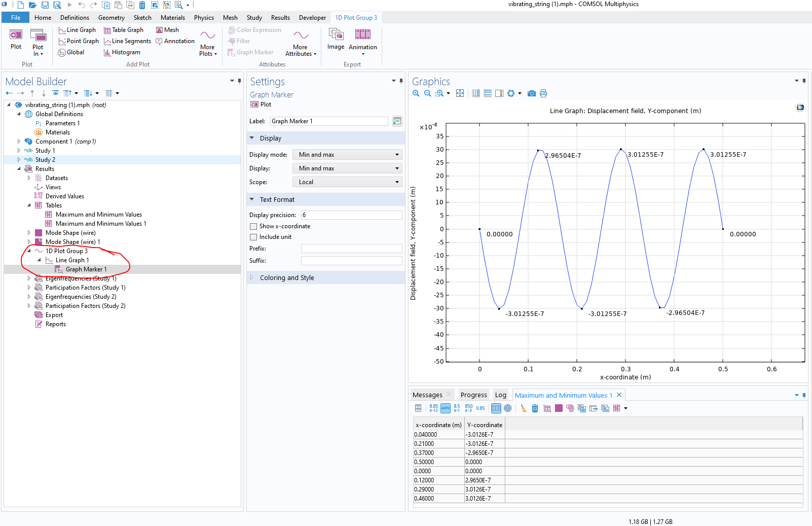Expand the Study 1 tree node
Screen dimensions: 812x526
(x=19, y=151)
